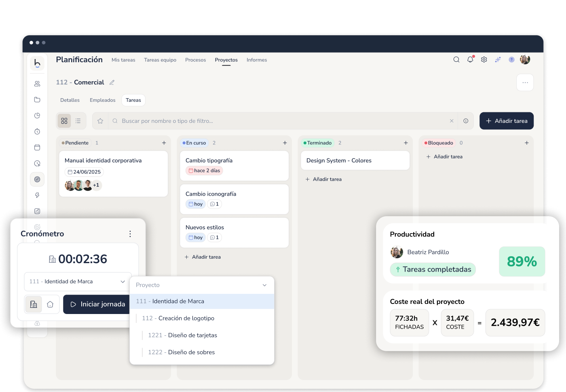Open the stopwatch icon in sidebar

(37, 131)
